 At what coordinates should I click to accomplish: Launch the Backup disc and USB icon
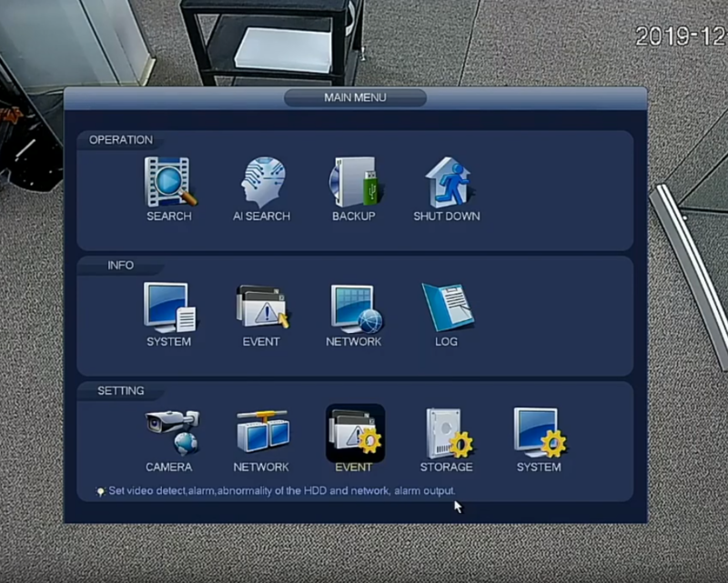354,182
